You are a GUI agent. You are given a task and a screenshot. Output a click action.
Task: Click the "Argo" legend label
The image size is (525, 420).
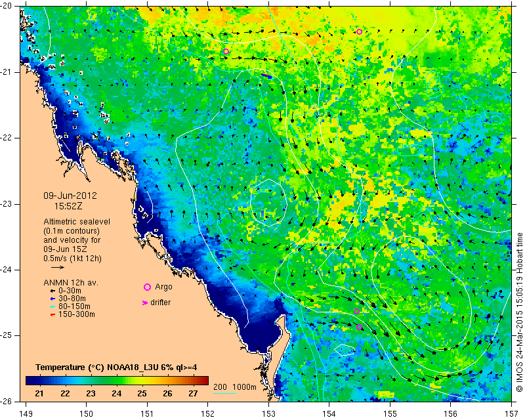[x=163, y=287]
